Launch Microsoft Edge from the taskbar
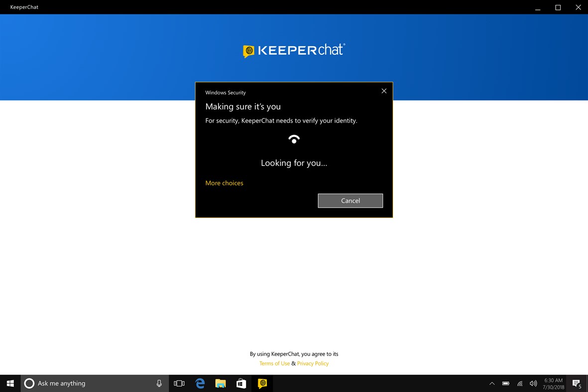This screenshot has width=588, height=392. point(200,384)
